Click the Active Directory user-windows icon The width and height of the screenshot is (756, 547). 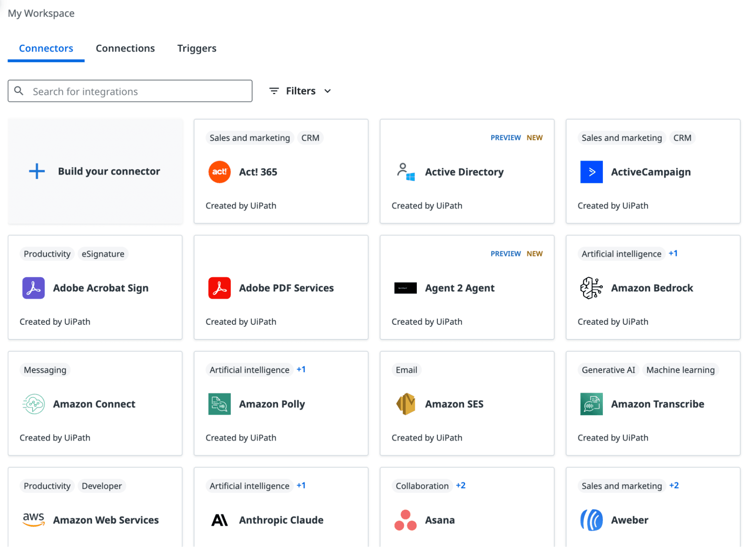tap(405, 172)
